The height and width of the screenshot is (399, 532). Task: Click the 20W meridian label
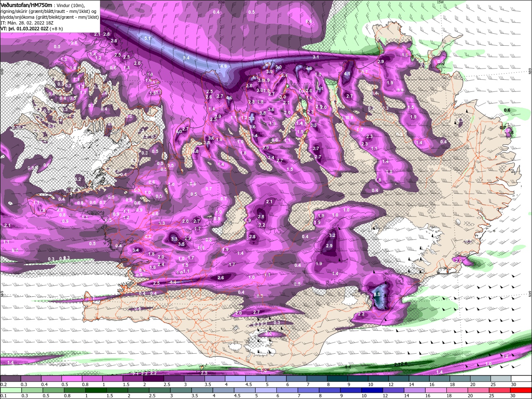pos(221,2)
